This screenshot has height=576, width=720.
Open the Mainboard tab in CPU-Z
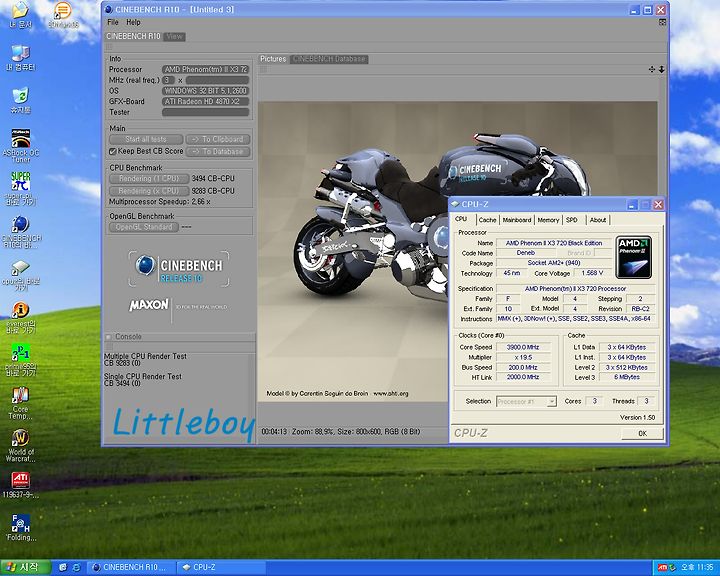pos(517,220)
